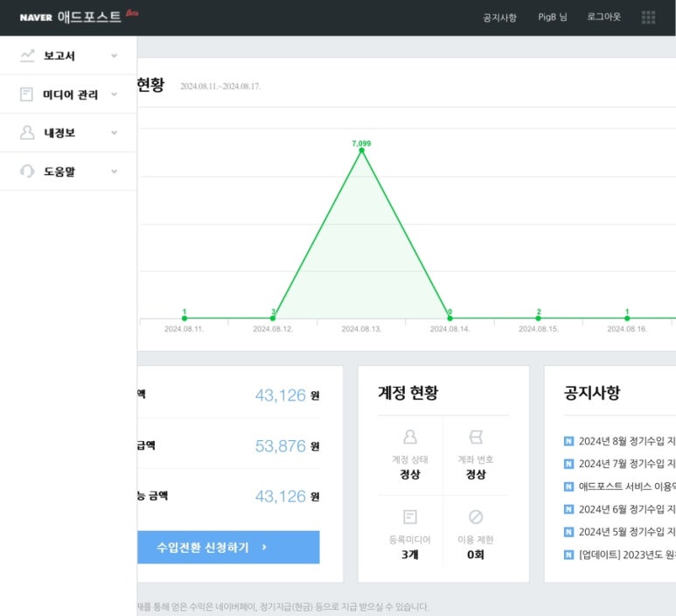Click the account status person icon

click(x=409, y=437)
